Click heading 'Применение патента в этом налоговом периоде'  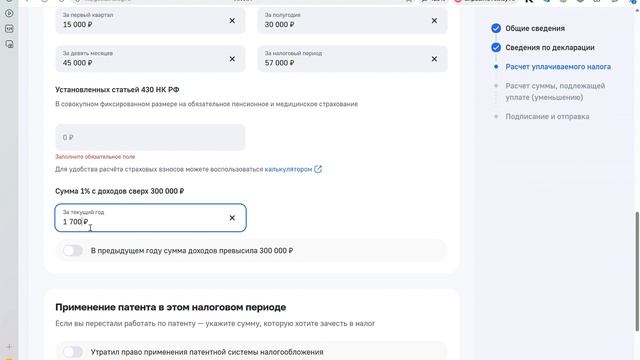(x=171, y=307)
